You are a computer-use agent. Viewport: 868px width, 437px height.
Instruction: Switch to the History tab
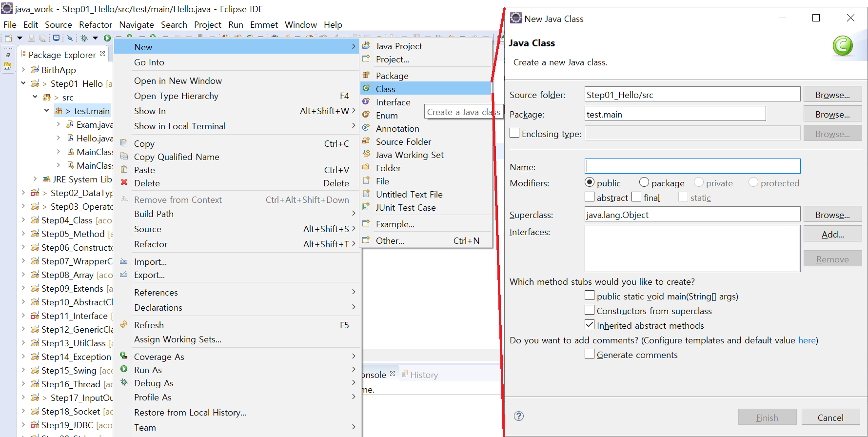pyautogui.click(x=420, y=375)
